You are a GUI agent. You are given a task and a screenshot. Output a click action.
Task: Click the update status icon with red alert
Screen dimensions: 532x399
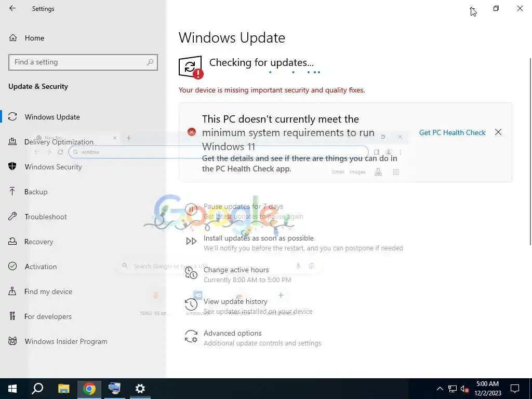191,67
